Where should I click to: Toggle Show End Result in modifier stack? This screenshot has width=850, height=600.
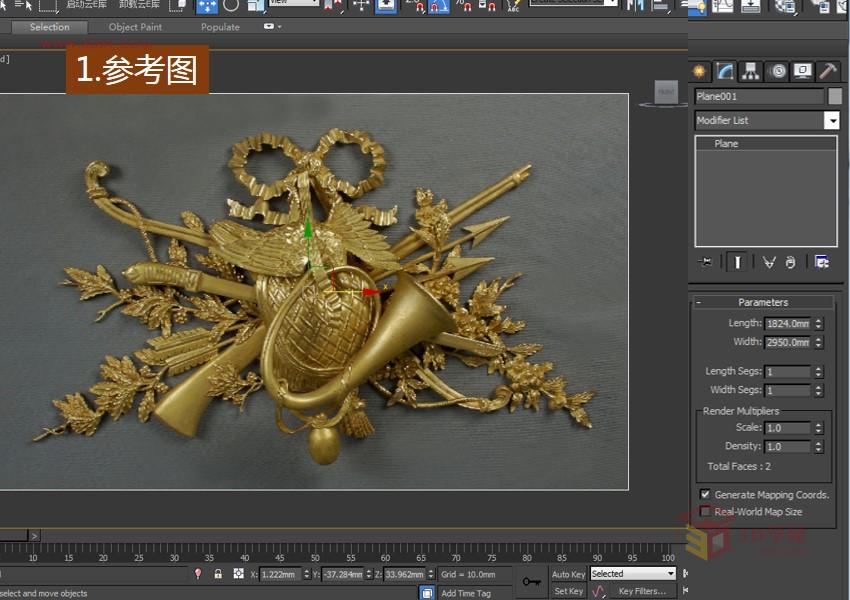737,261
